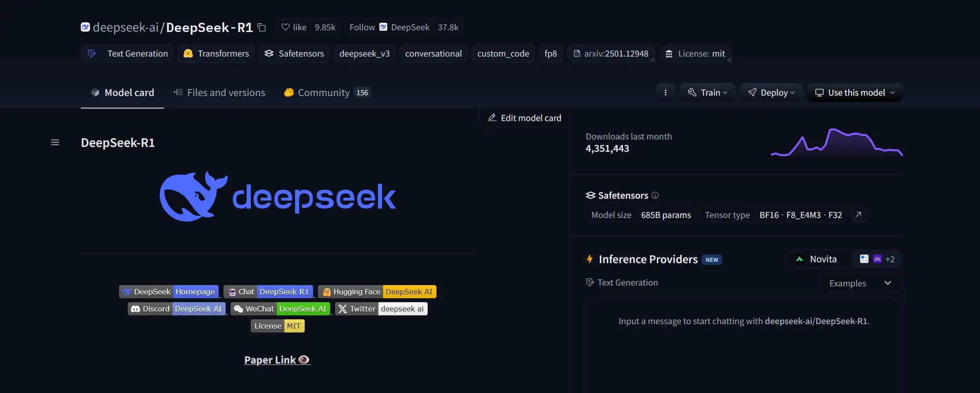Click the WeChat DeepSeek AI badge
980x393 pixels.
coord(281,309)
